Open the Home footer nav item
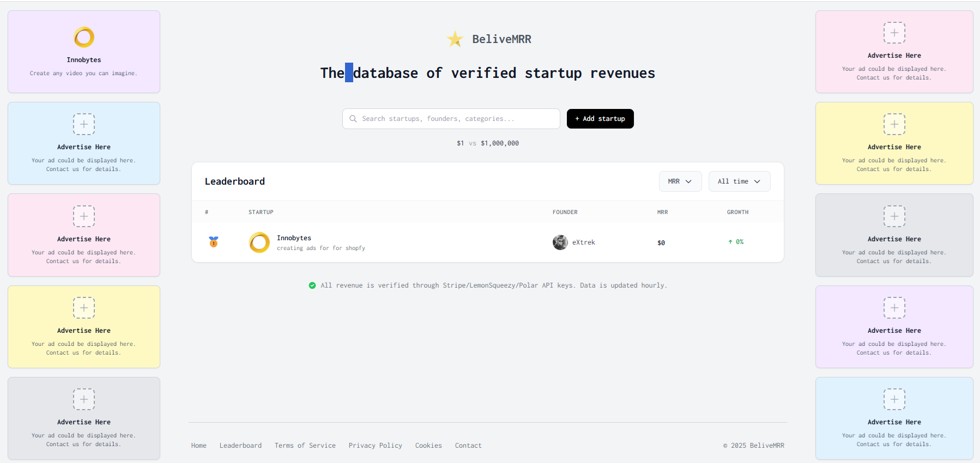Viewport: 980px width, 463px height. (198, 445)
